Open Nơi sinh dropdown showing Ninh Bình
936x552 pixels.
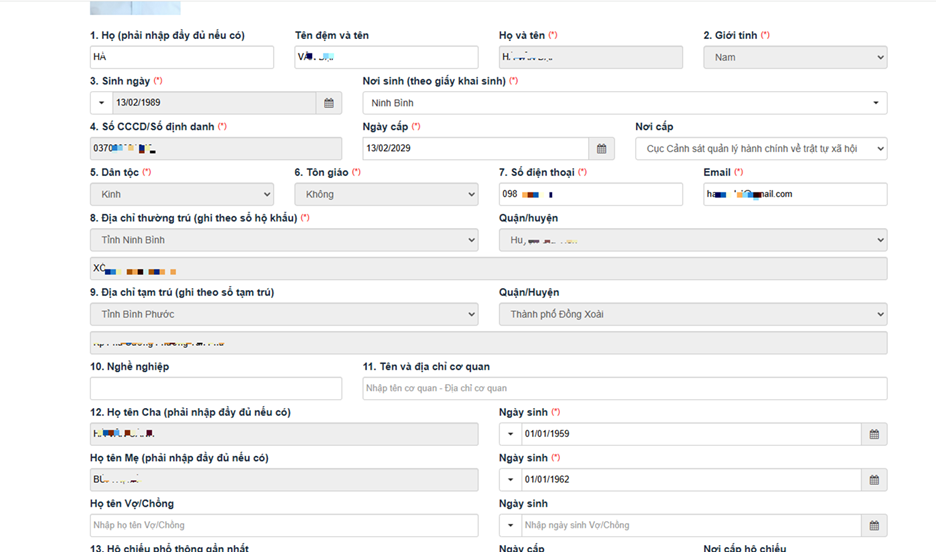624,103
